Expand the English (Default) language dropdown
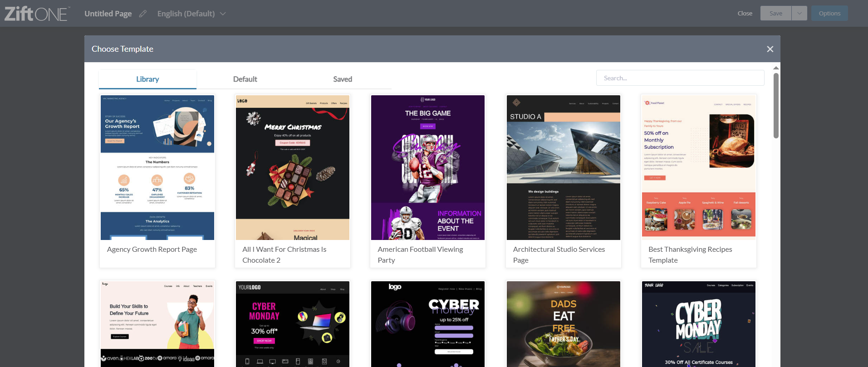 pos(191,14)
